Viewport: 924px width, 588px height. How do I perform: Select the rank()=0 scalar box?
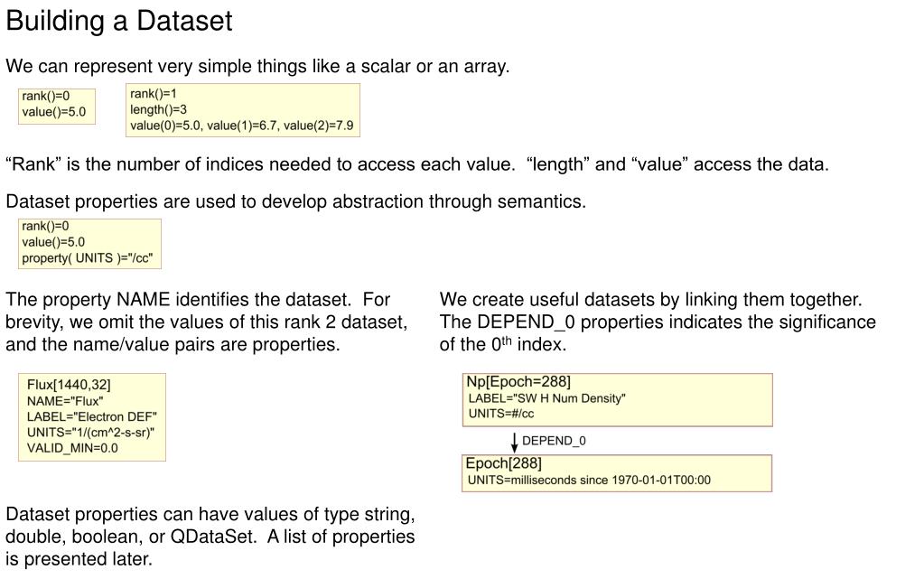[57, 106]
